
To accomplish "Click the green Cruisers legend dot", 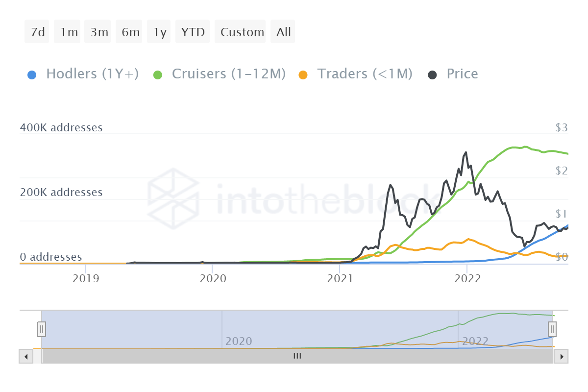I will click(x=157, y=75).
